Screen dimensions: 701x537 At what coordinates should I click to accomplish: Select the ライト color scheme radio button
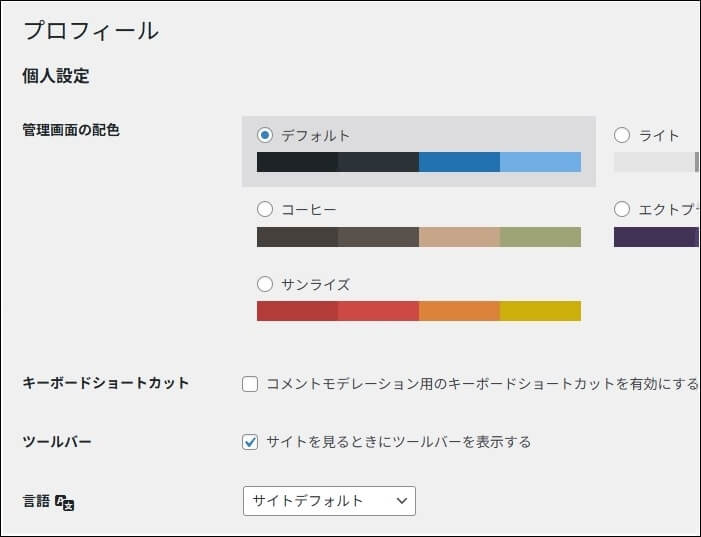click(x=622, y=135)
